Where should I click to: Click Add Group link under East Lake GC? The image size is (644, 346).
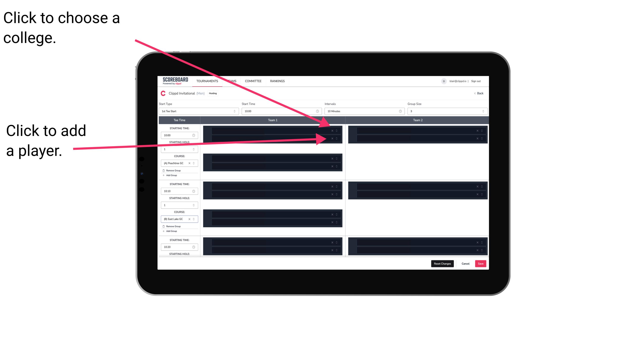171,231
